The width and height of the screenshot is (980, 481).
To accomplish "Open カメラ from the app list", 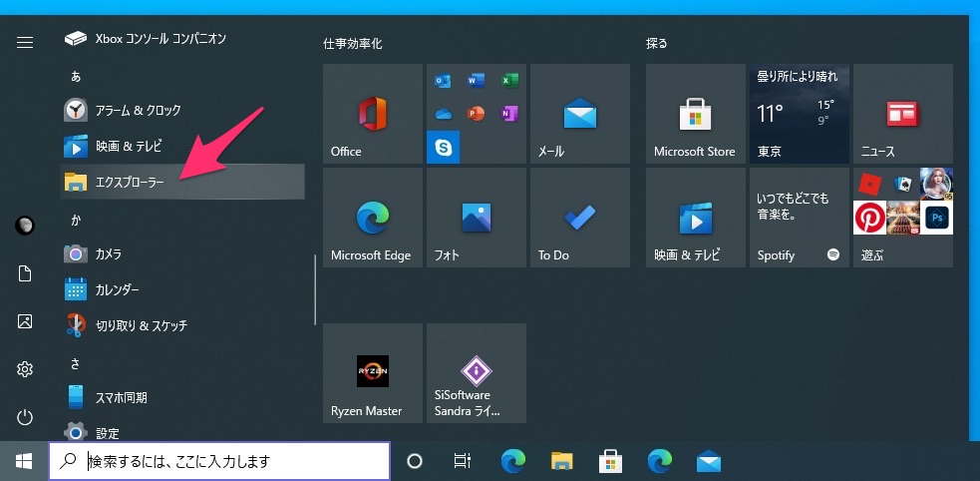I will (x=182, y=253).
